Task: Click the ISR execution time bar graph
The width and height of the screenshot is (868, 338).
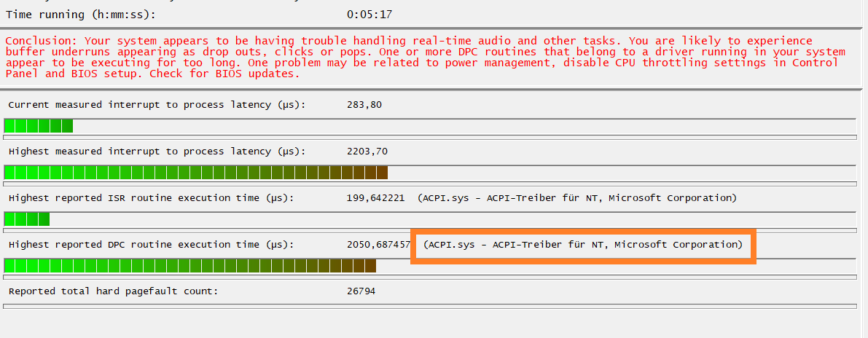Action: click(429, 219)
